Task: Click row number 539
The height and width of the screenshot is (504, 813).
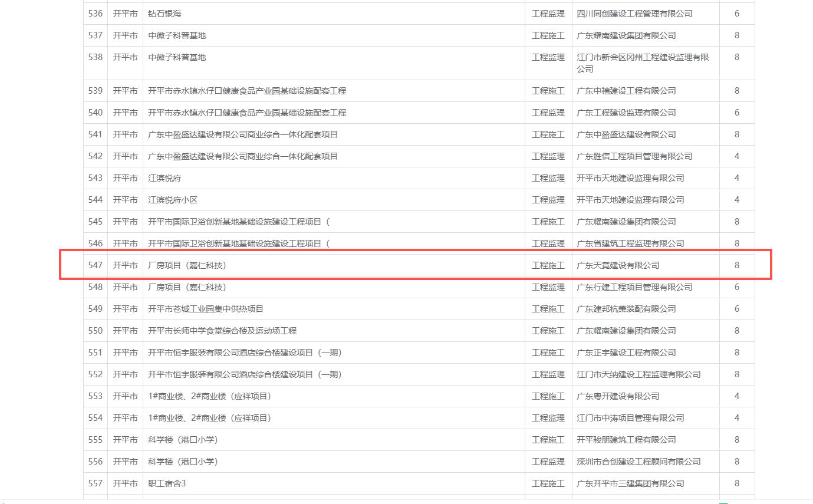Action: [x=96, y=91]
